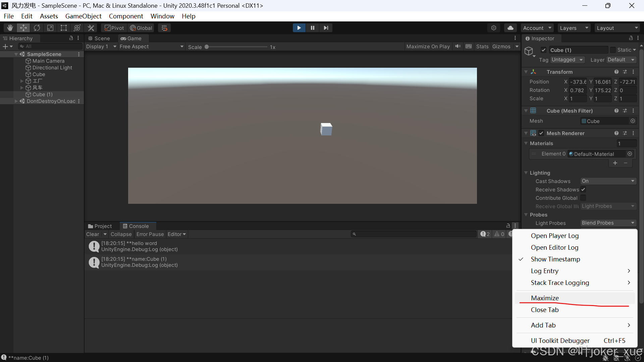The width and height of the screenshot is (644, 362).
Task: Mute audio in the Game view
Action: coord(458,46)
